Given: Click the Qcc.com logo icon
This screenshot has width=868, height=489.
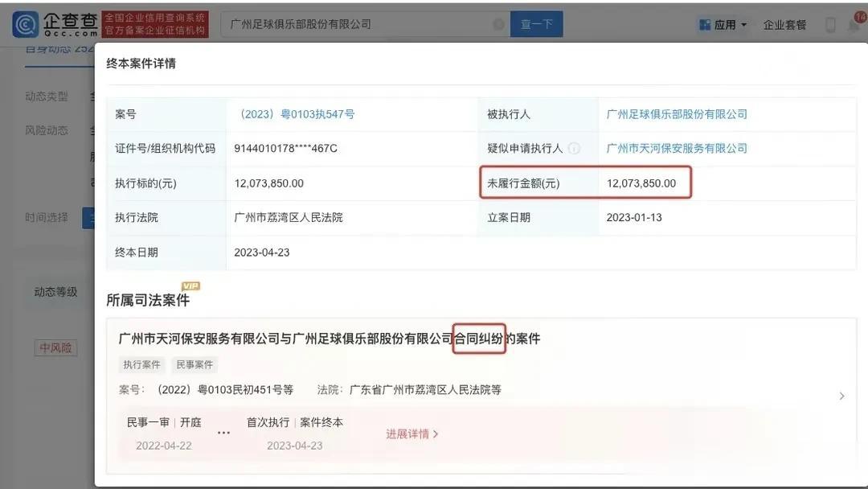Looking at the screenshot, I should (26, 24).
